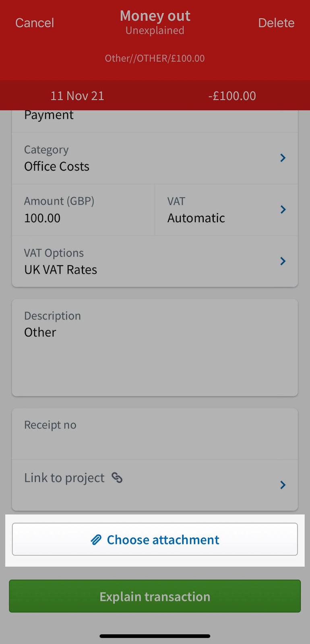Tap Cancel to discard changes

click(35, 23)
